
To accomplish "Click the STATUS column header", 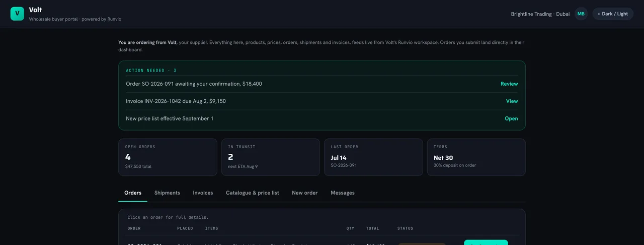I will point(405,228).
